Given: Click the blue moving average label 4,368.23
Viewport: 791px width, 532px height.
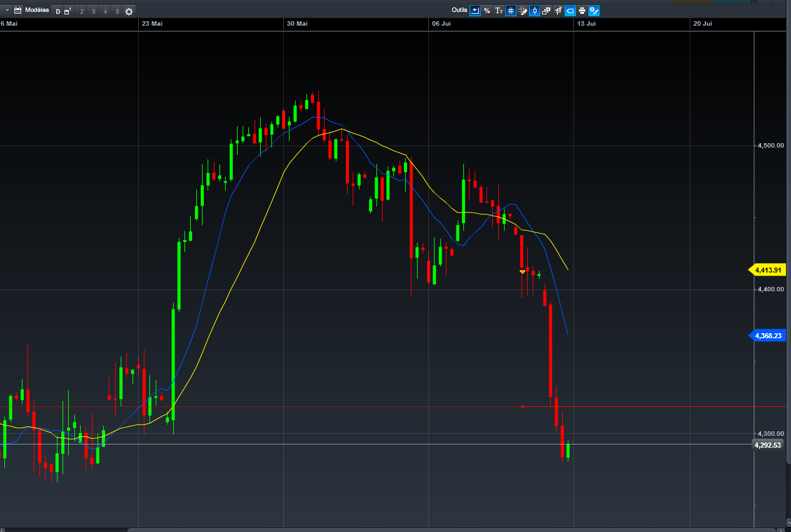Looking at the screenshot, I should tap(767, 336).
